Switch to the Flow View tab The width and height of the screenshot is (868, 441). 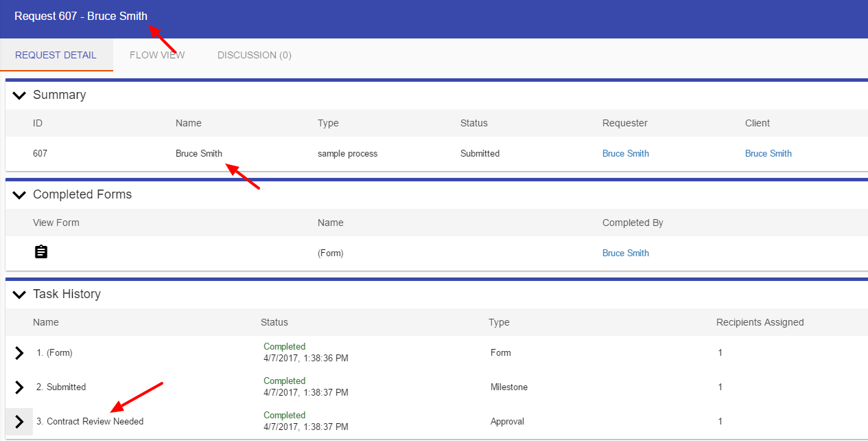tap(157, 55)
